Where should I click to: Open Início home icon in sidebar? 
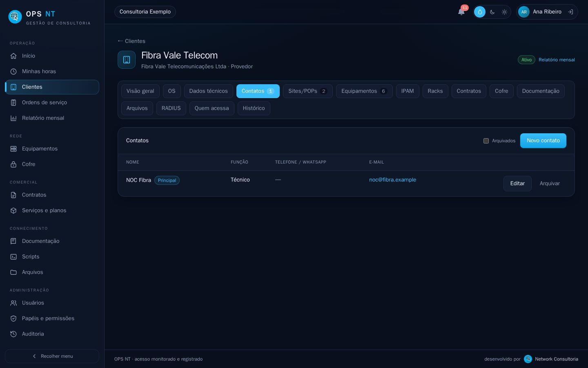(x=13, y=56)
